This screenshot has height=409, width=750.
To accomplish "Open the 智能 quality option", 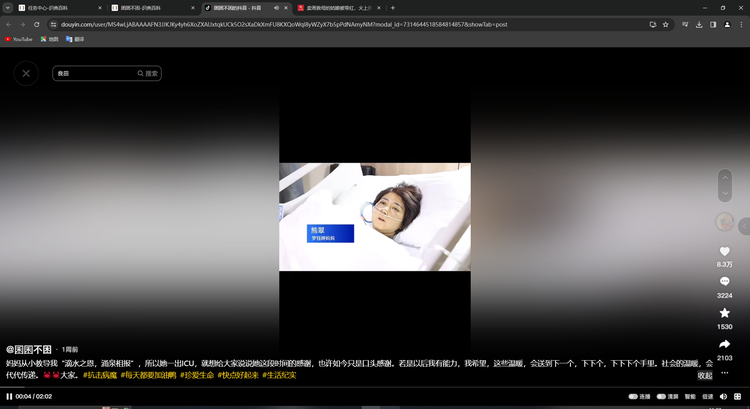I will click(690, 396).
